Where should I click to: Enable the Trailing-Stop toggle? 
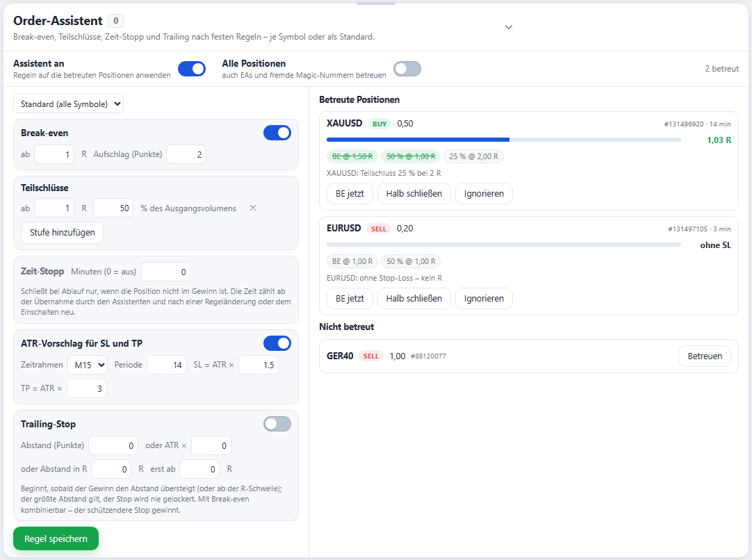(277, 424)
